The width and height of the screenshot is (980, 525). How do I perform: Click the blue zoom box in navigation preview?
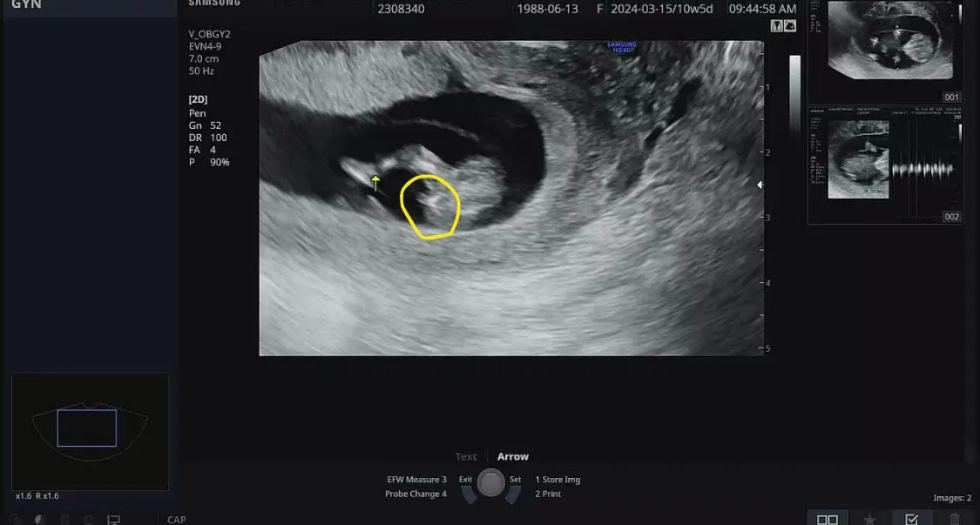tap(87, 428)
